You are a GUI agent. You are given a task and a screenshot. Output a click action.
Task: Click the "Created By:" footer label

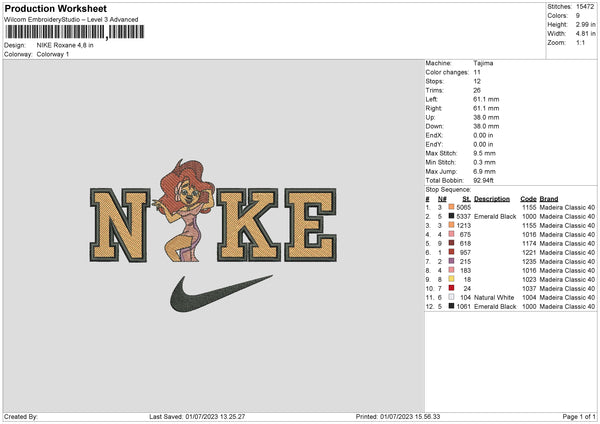click(x=21, y=416)
